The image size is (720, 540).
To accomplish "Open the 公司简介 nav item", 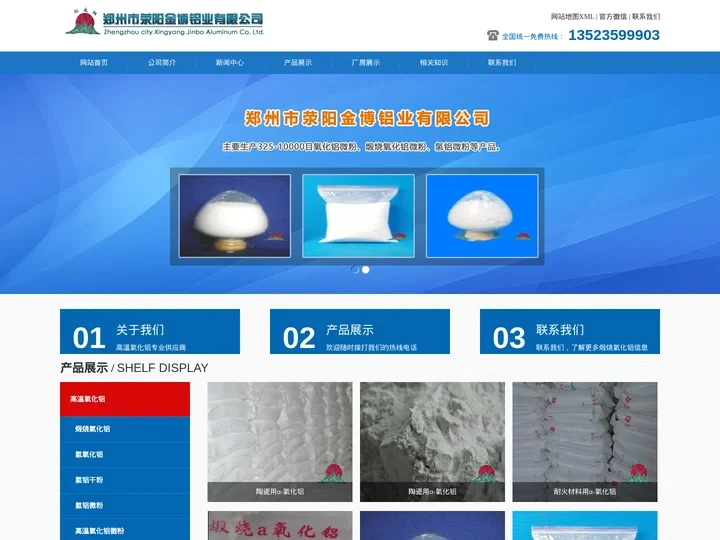I will click(162, 62).
